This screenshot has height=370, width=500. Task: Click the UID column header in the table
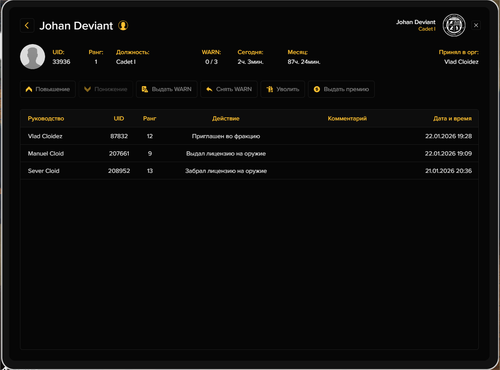[x=119, y=119]
